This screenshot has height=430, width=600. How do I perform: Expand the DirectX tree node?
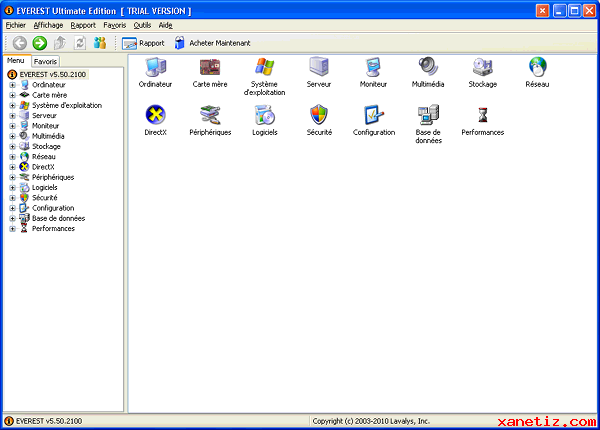click(12, 167)
